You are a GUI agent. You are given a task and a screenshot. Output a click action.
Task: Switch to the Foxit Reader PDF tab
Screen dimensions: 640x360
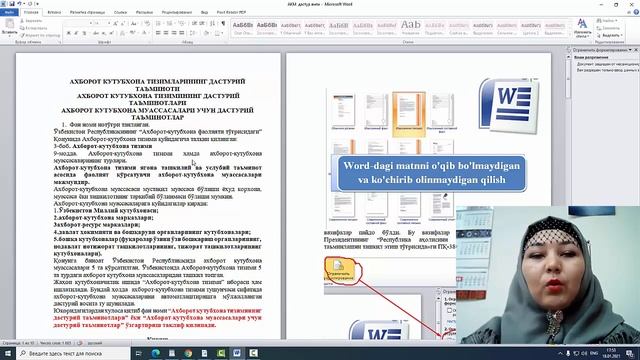pyautogui.click(x=231, y=12)
